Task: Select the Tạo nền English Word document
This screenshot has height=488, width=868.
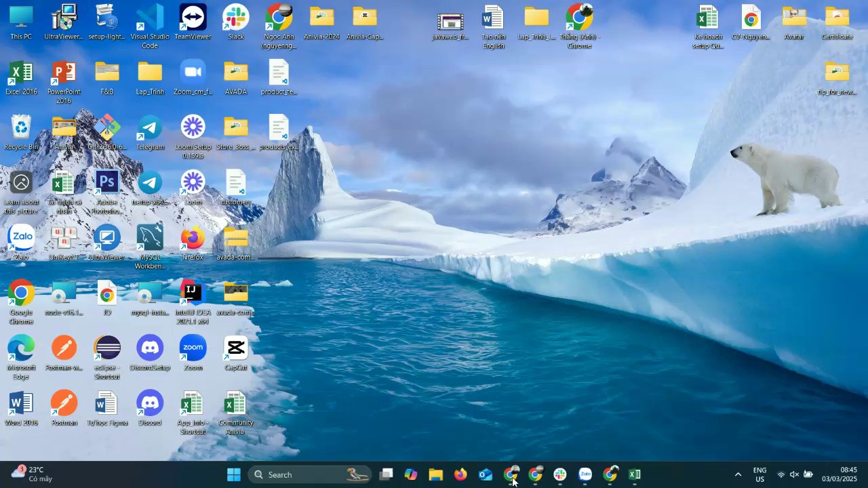Action: point(493,26)
